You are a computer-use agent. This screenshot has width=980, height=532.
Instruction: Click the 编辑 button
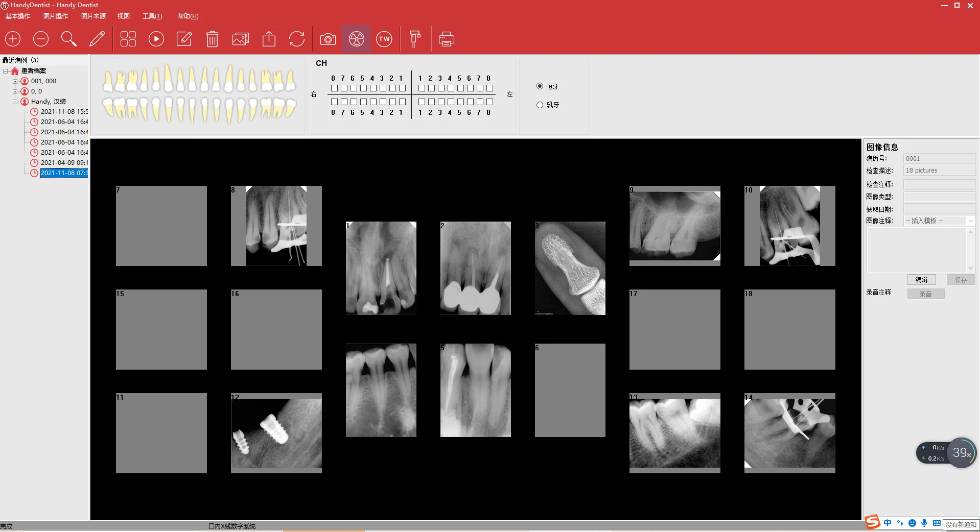click(922, 280)
